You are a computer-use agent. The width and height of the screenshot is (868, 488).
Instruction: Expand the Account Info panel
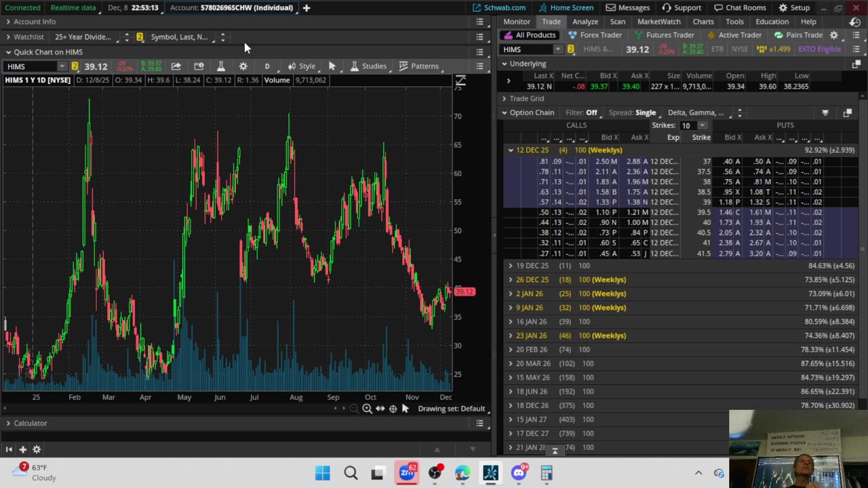8,22
